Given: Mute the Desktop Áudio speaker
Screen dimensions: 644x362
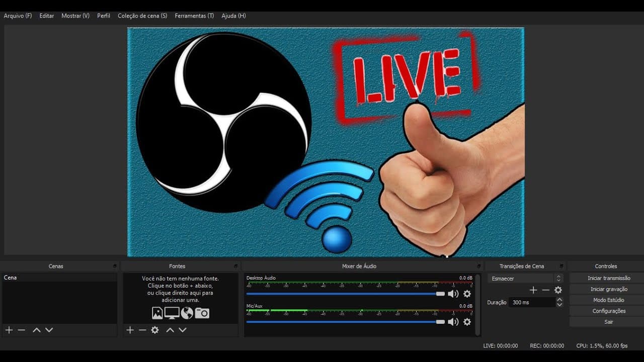Looking at the screenshot, I should pyautogui.click(x=453, y=294).
